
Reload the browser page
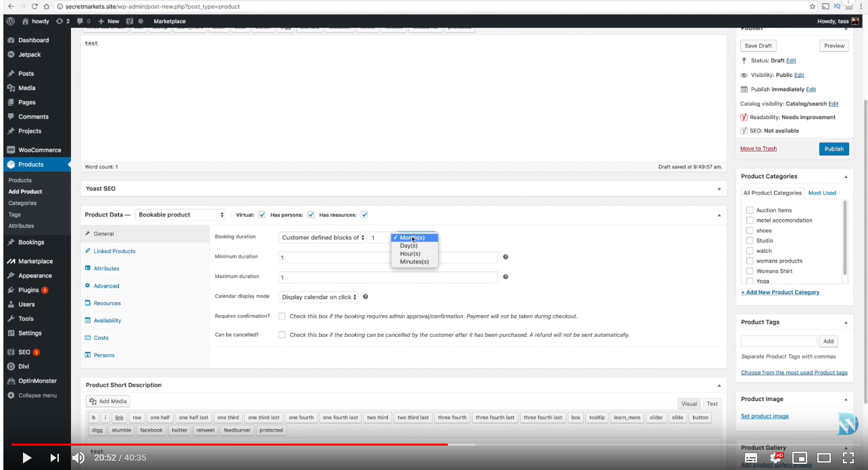(34, 6)
